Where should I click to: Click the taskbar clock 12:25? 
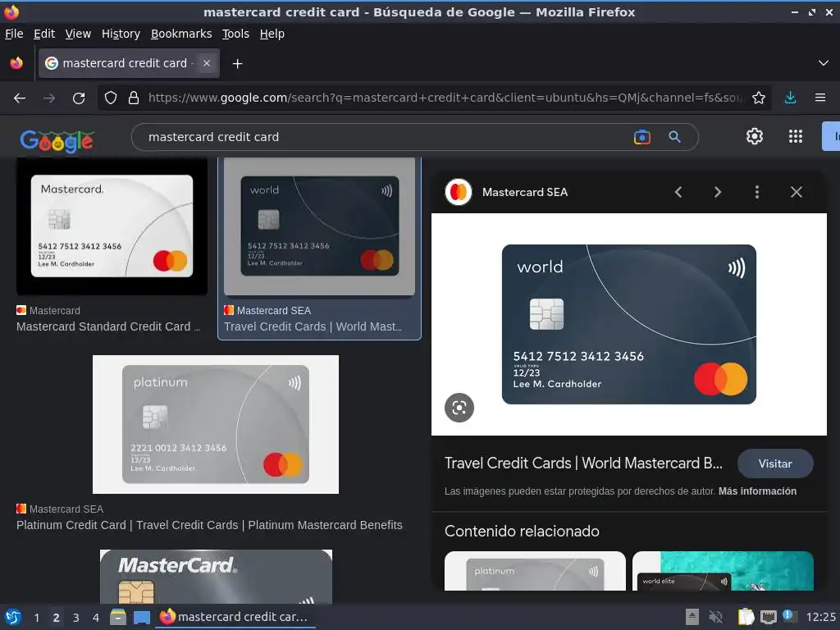[x=820, y=617]
